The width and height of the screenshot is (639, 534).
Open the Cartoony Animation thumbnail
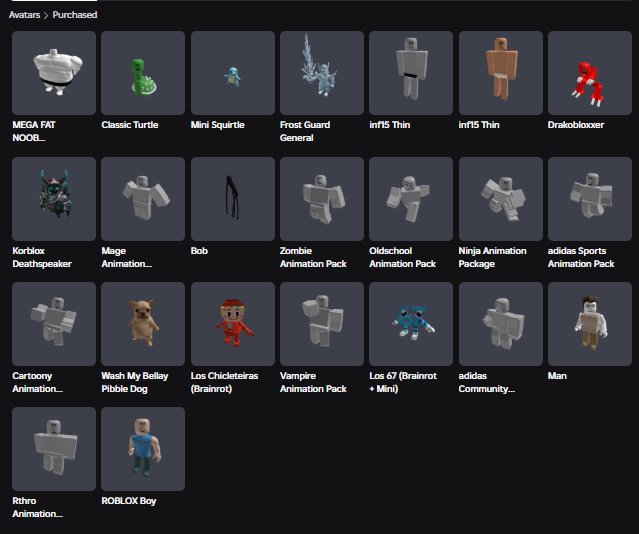(54, 324)
